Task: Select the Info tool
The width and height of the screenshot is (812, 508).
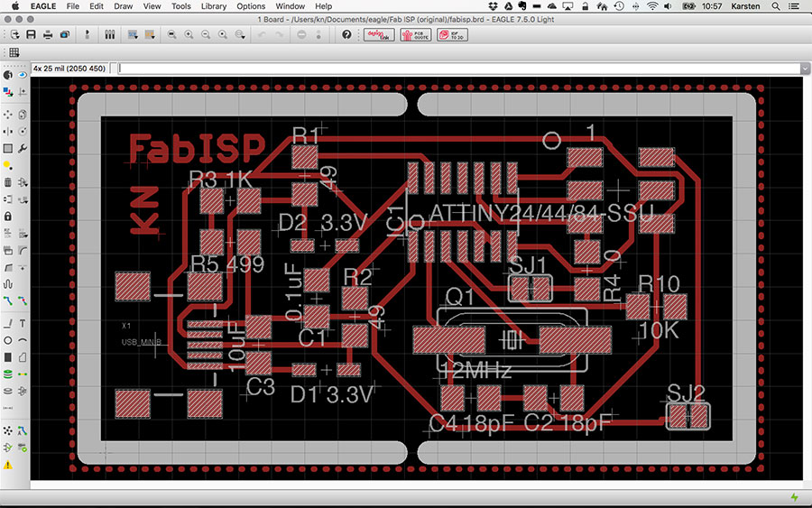Action: [8, 75]
